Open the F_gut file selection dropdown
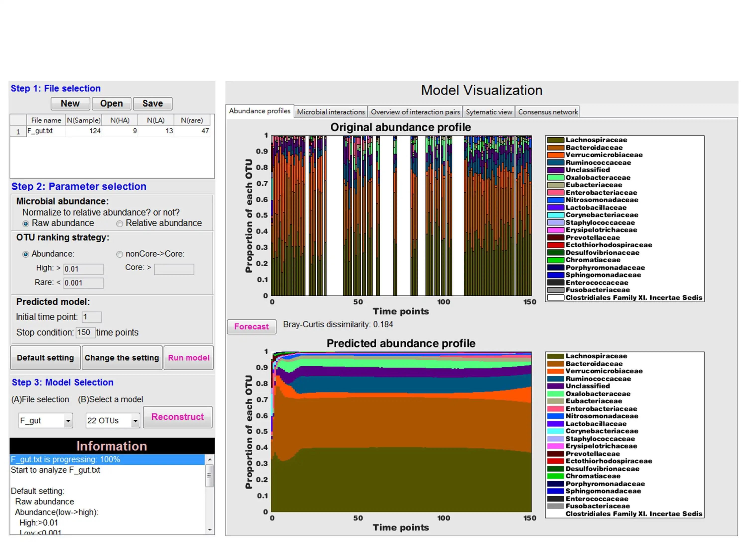This screenshot has height=560, width=747. pos(68,421)
